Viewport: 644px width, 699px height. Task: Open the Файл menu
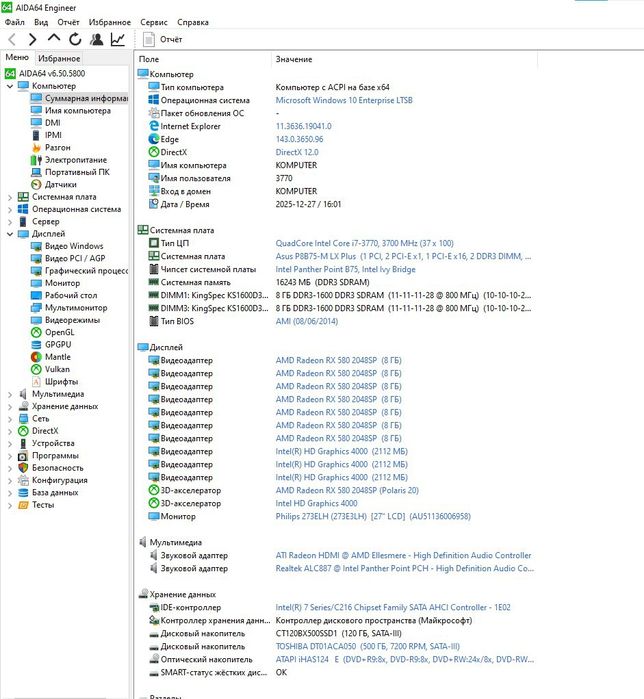pyautogui.click(x=15, y=22)
